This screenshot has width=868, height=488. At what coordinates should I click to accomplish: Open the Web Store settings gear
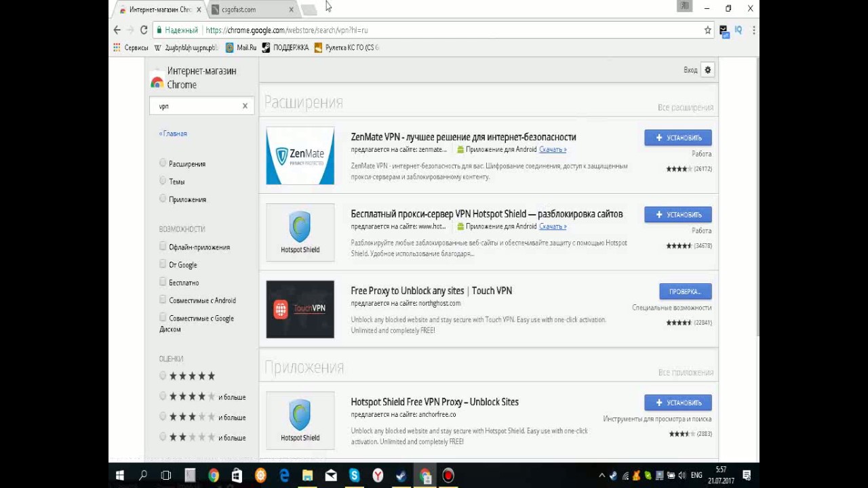[708, 70]
